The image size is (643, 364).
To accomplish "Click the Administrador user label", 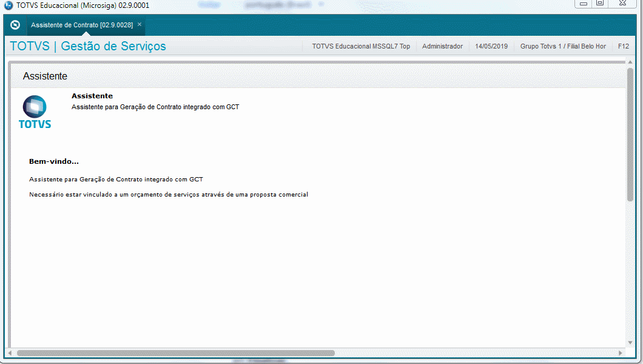I will point(442,46).
